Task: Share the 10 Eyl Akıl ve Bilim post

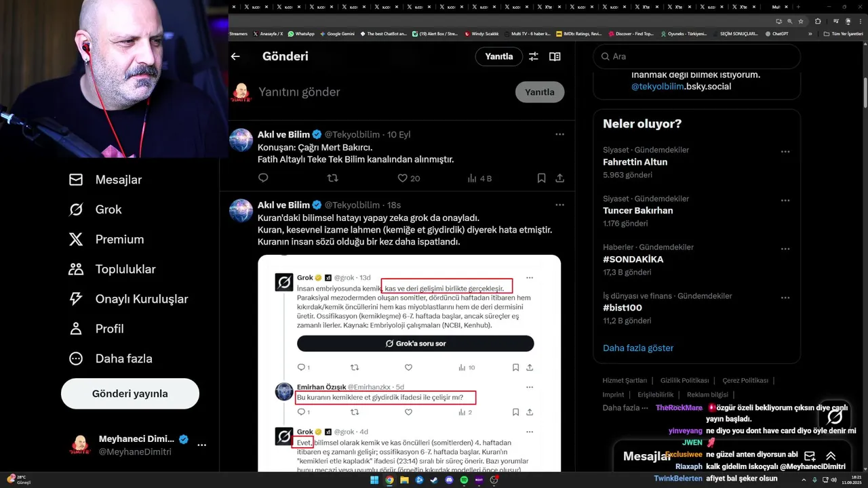Action: point(559,178)
